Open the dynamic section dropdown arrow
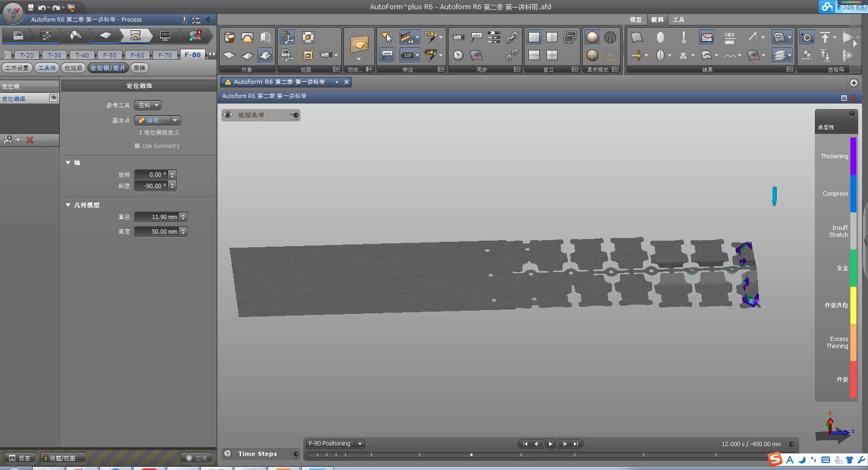Image resolution: width=868 pixels, height=470 pixels. (359, 59)
